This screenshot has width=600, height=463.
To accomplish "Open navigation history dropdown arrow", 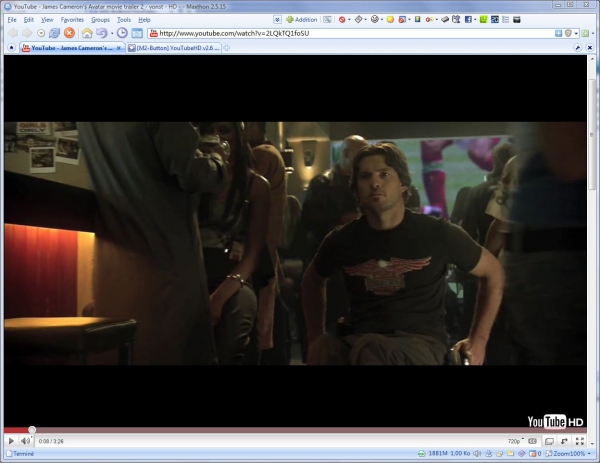I will (x=41, y=33).
